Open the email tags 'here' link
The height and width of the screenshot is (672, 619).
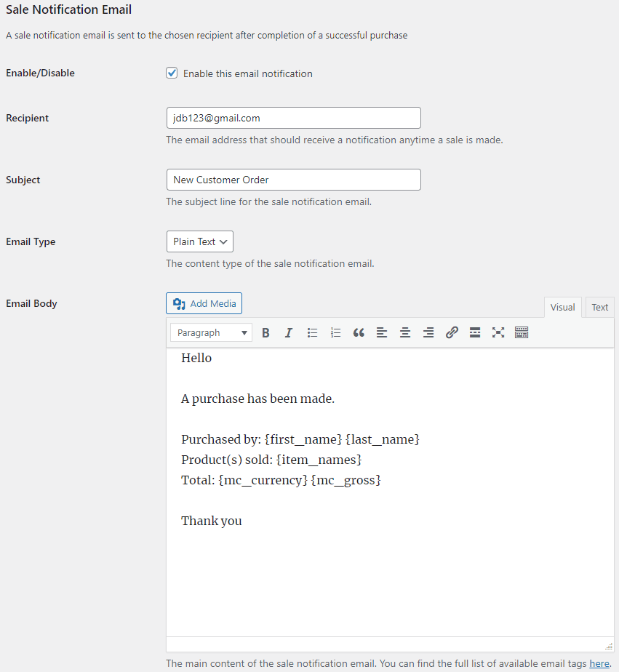[599, 663]
